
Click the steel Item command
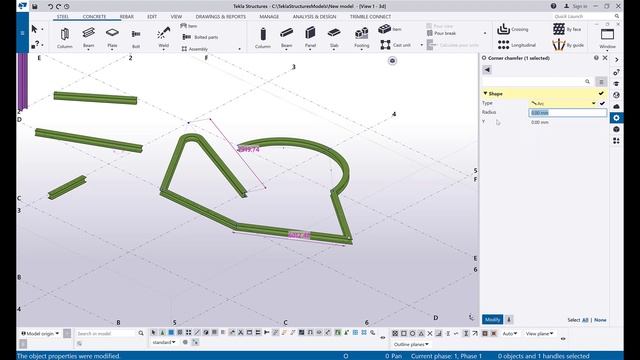(189, 26)
